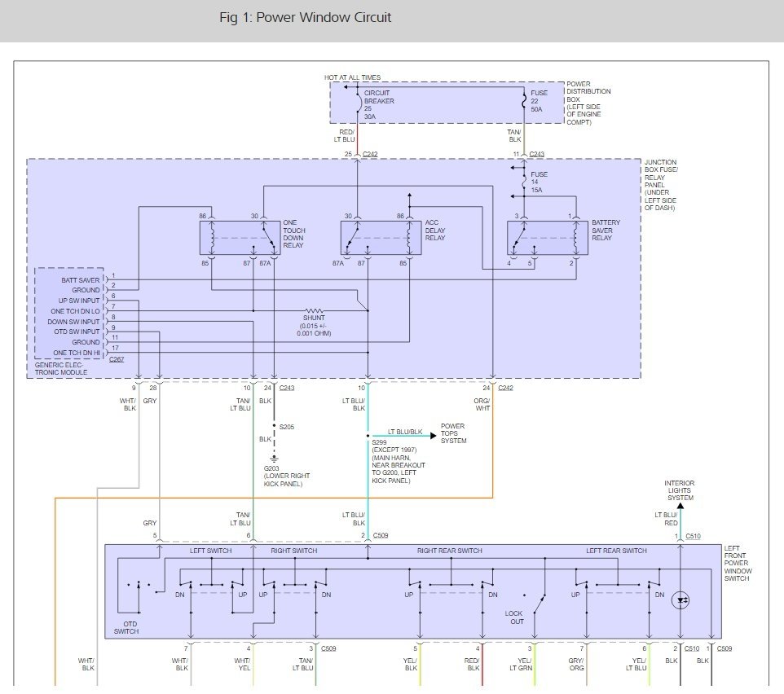The height and width of the screenshot is (694, 784).
Task: Click the 'G203 (LOWER RIGHT KICK PANEL)' label
Action: click(287, 477)
